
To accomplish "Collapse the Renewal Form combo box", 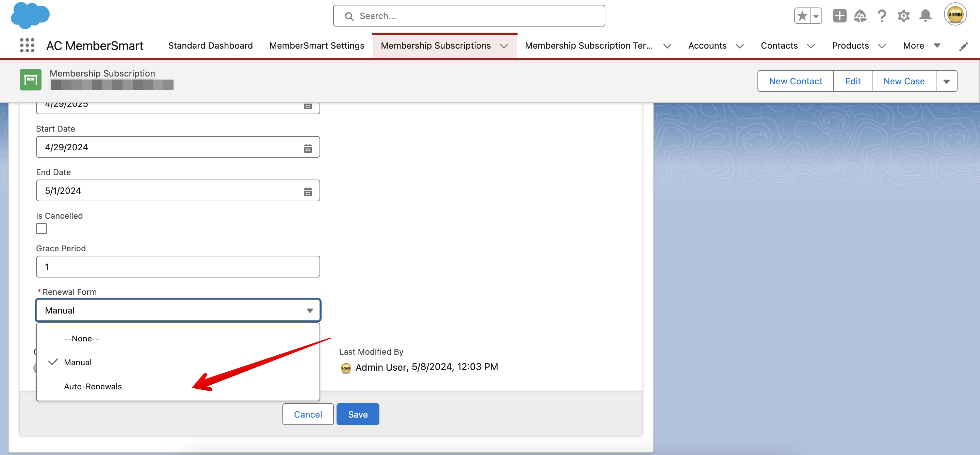I will point(178,310).
